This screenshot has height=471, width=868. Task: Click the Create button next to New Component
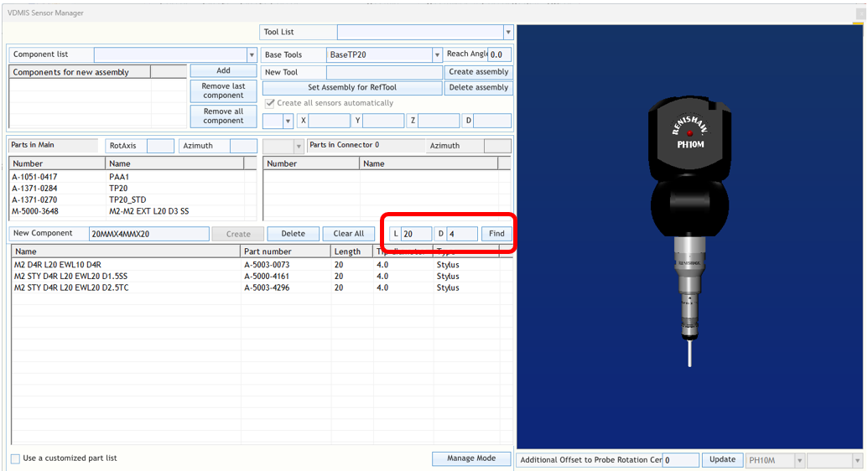238,234
